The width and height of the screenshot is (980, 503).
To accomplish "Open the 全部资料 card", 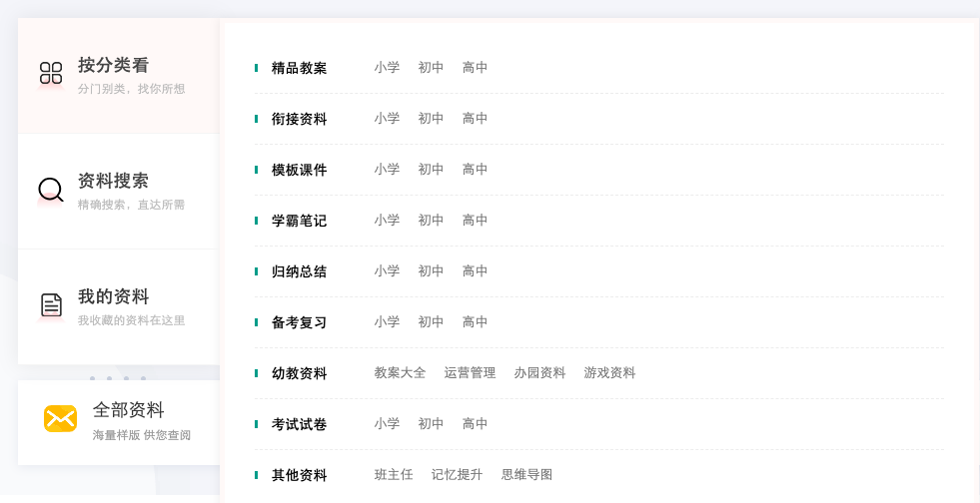I will click(x=119, y=422).
